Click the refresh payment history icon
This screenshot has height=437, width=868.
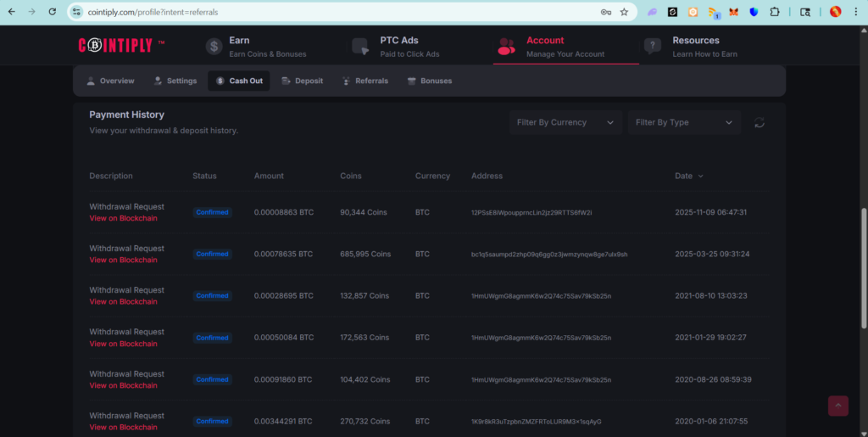[759, 123]
